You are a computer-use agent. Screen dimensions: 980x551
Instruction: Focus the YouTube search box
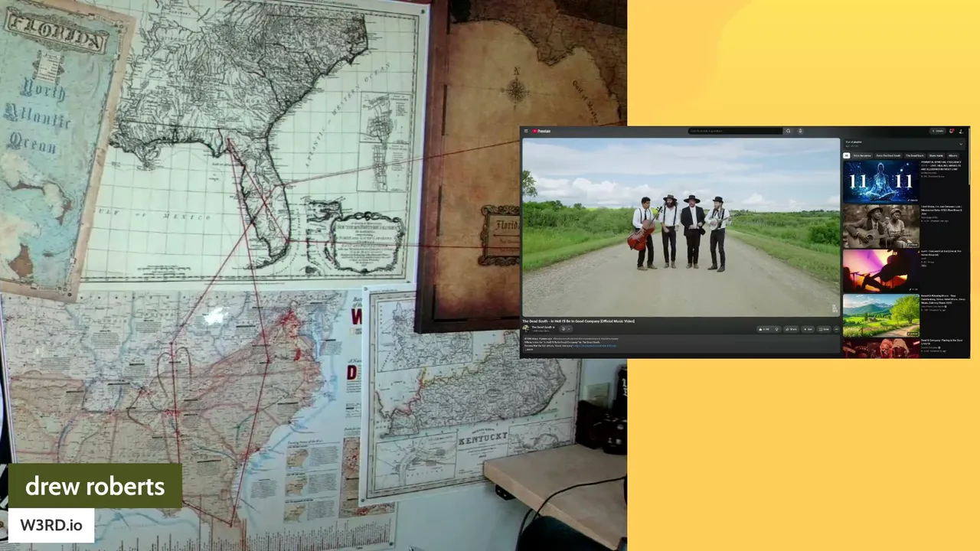coord(735,131)
